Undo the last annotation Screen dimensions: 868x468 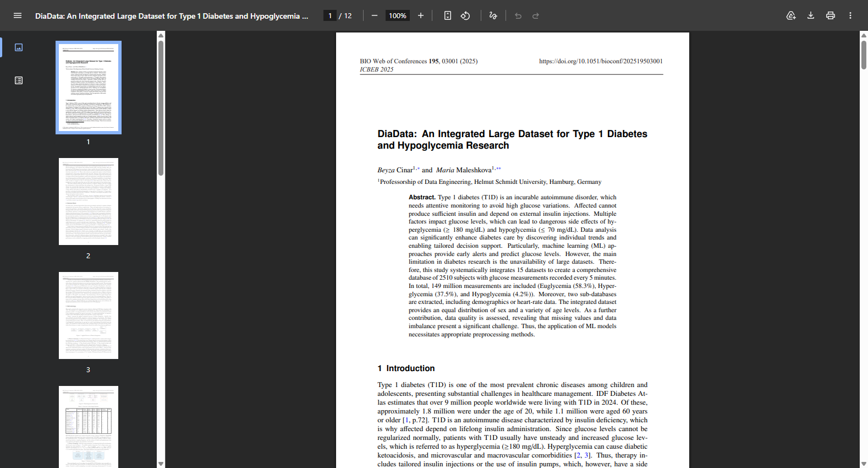point(518,15)
